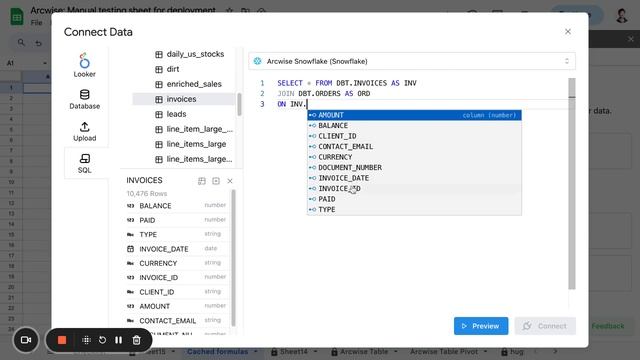
Task: Click the TYPE column in INVOICES panel
Action: point(177,234)
